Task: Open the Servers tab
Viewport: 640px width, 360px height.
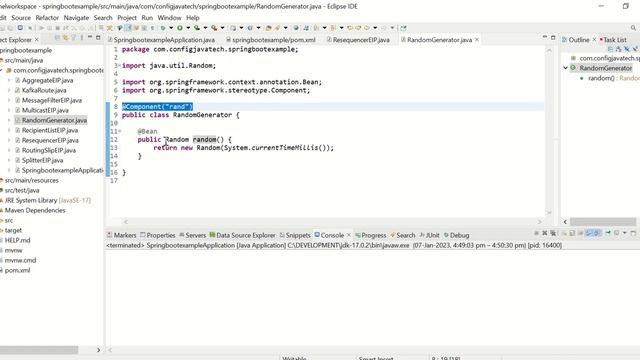Action: coord(193,235)
